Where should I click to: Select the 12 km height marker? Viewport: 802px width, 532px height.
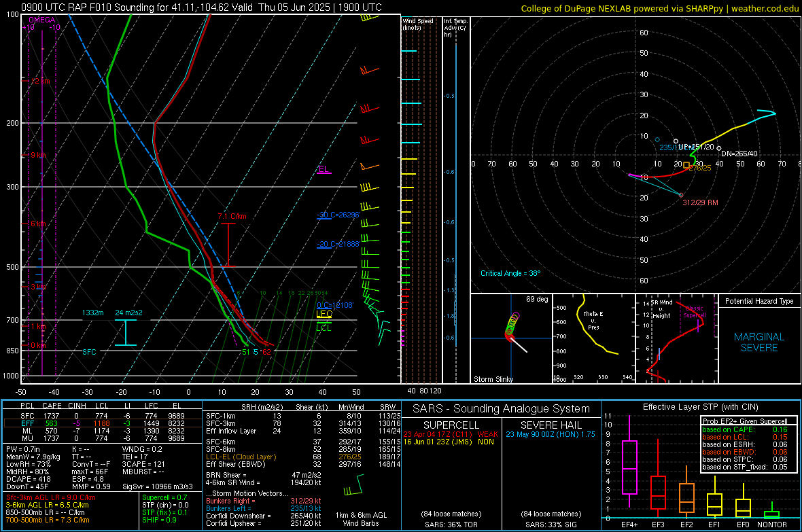39,81
